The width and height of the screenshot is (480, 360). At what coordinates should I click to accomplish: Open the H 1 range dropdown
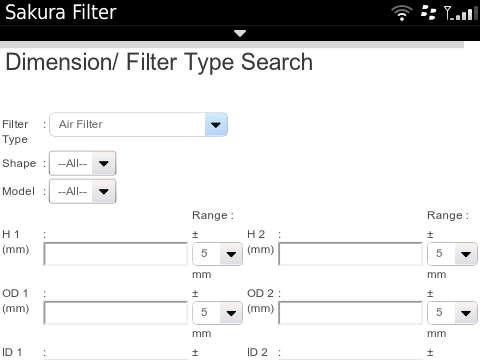pyautogui.click(x=217, y=254)
